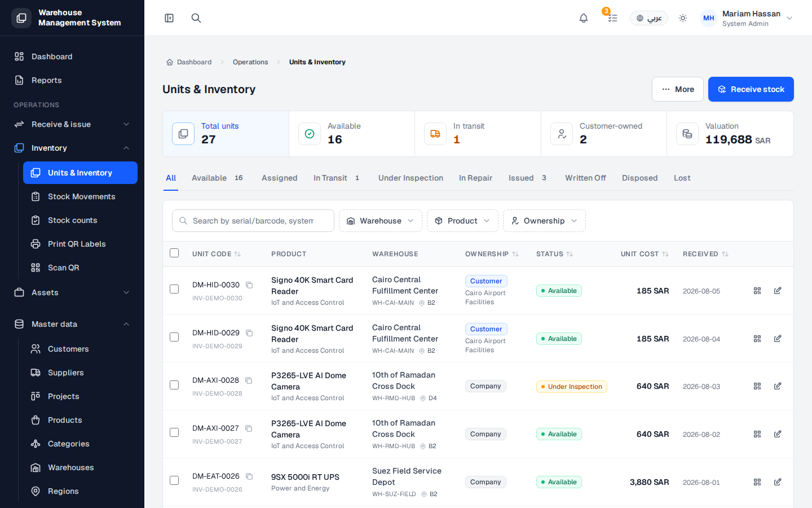Switch to the Under Inspection tab
The image size is (812, 508).
pyautogui.click(x=411, y=178)
